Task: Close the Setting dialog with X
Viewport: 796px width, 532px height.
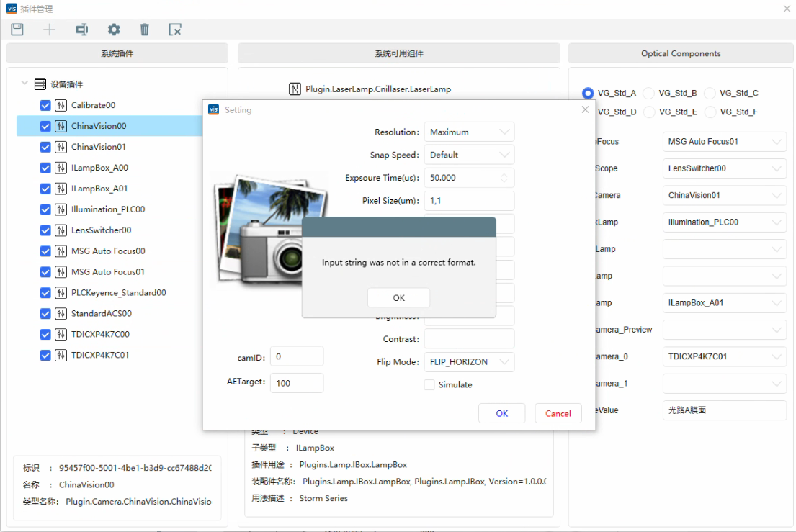Action: [586, 109]
